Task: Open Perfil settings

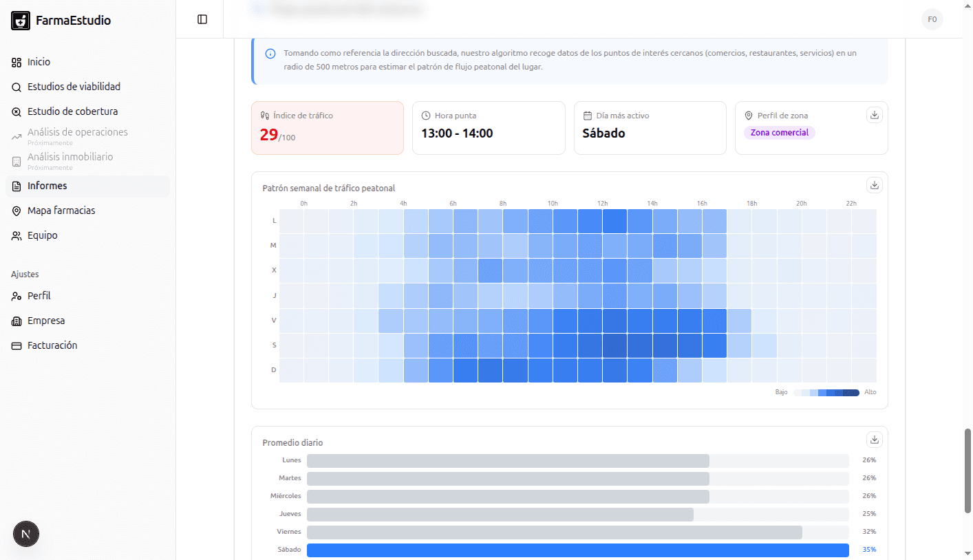Action: [x=39, y=296]
